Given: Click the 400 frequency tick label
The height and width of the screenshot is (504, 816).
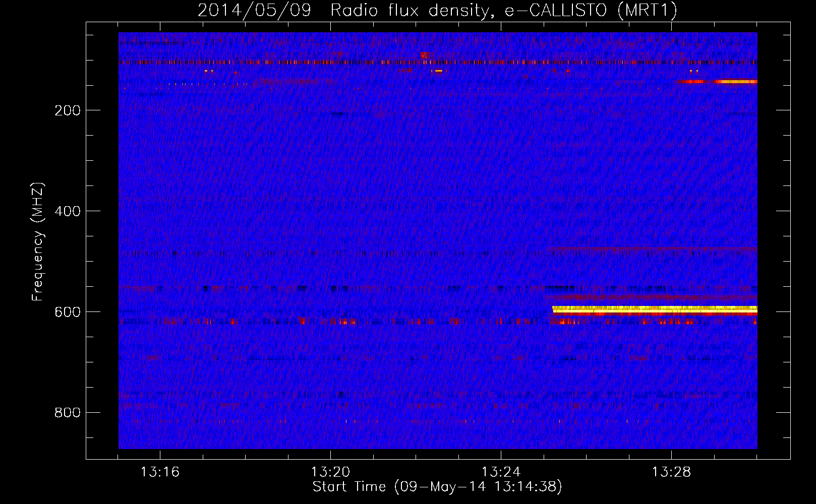Looking at the screenshot, I should pos(68,211).
